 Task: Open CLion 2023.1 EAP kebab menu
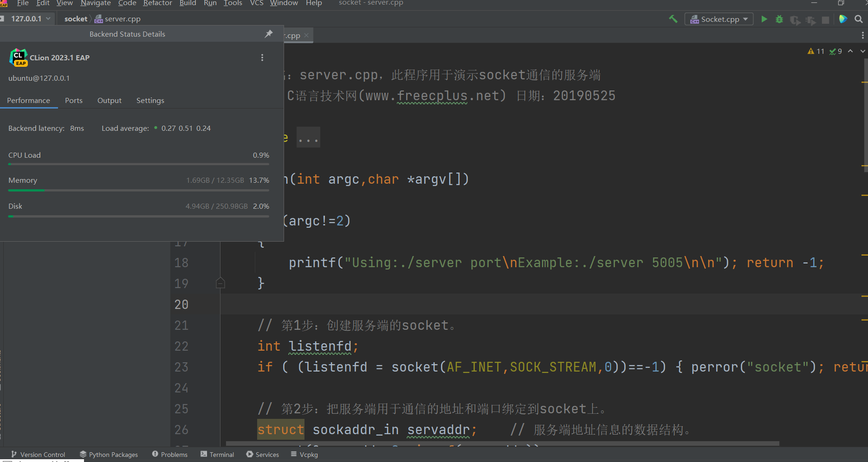[x=262, y=58]
